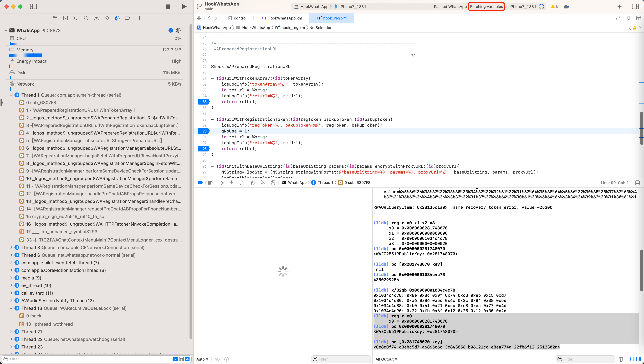
Task: Select the HookWhatsApp scheme in toolbar
Action: coord(311,7)
